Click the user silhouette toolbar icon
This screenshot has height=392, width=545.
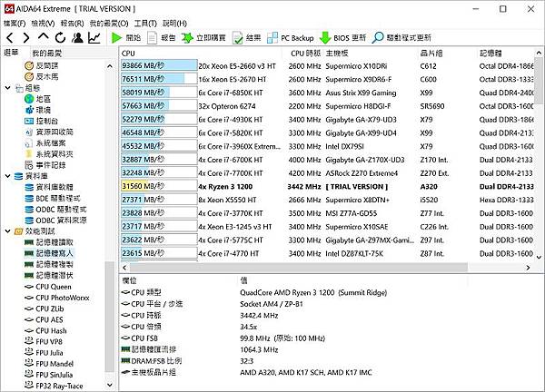click(77, 37)
